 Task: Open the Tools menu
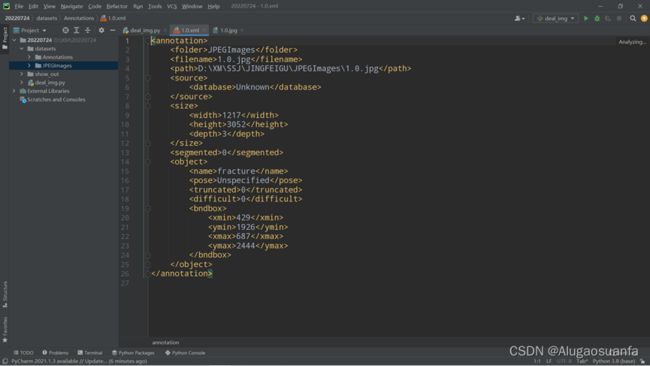click(x=155, y=6)
